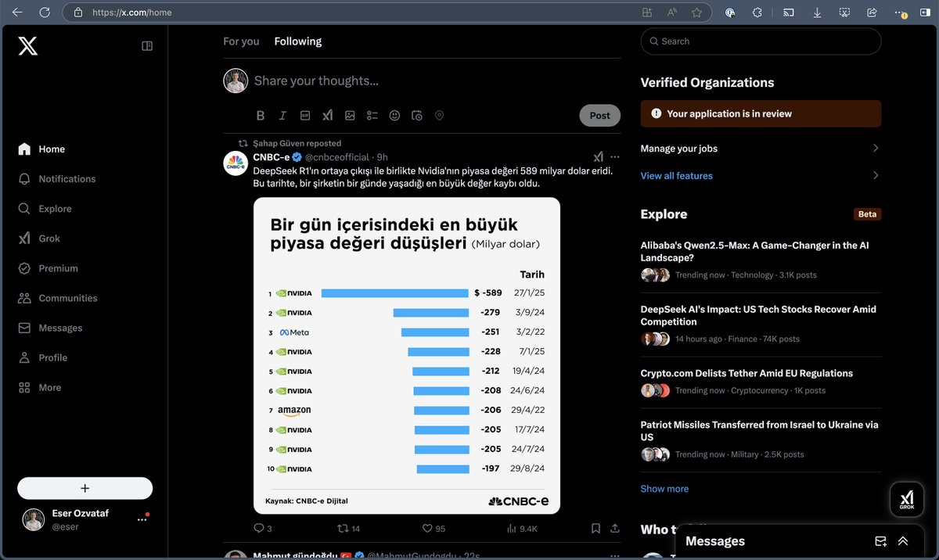Click the Italic formatting icon in composer
The image size is (939, 560).
click(x=282, y=116)
